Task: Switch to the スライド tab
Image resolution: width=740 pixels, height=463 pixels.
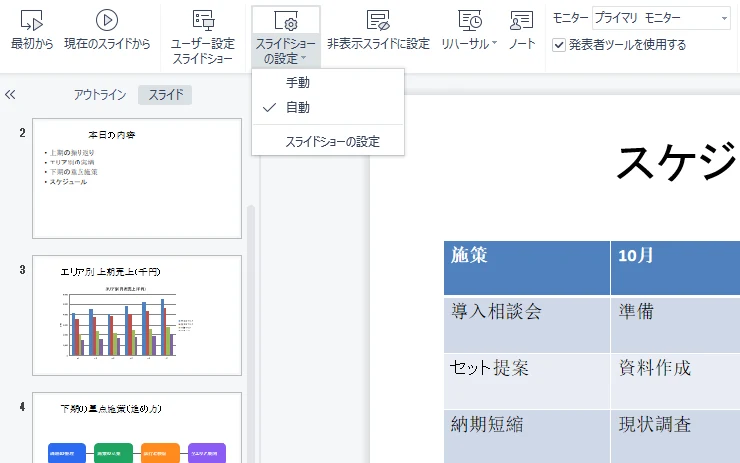Action: tap(165, 95)
